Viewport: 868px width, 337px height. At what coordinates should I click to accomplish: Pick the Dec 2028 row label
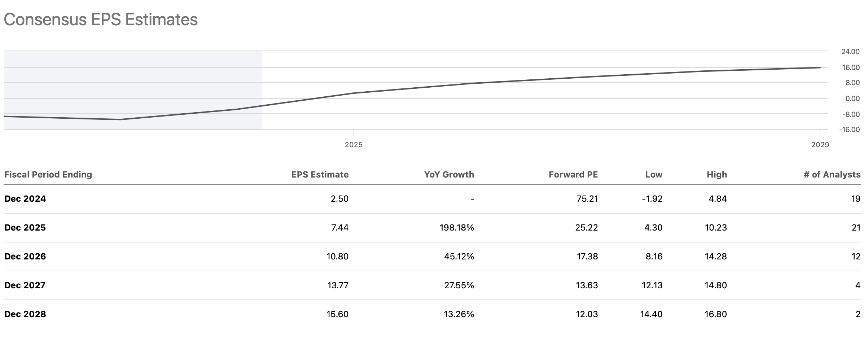pos(25,314)
